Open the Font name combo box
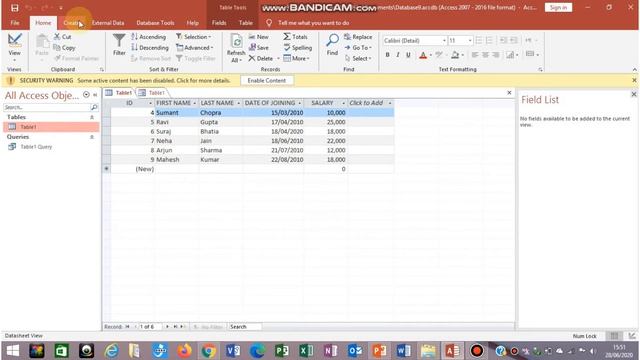640x360 pixels. pyautogui.click(x=414, y=40)
